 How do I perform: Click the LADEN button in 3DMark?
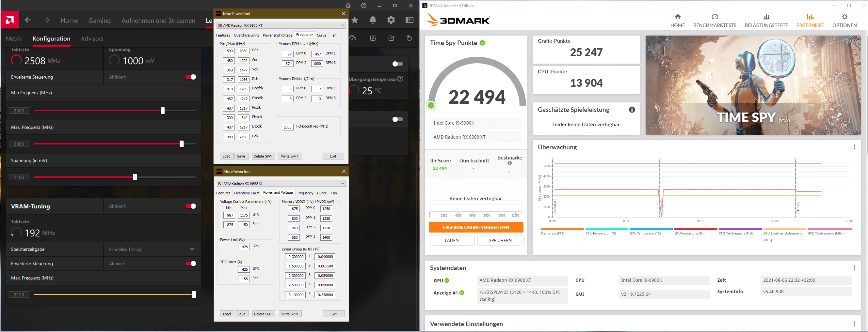452,240
